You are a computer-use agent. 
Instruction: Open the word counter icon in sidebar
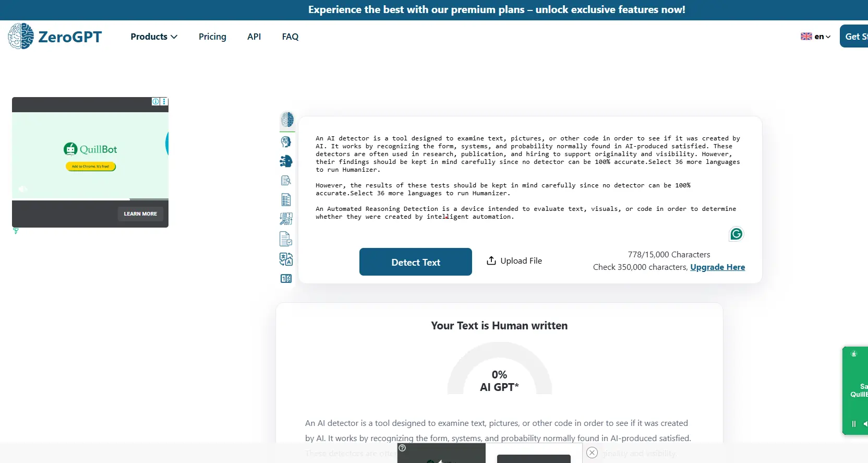(x=286, y=279)
